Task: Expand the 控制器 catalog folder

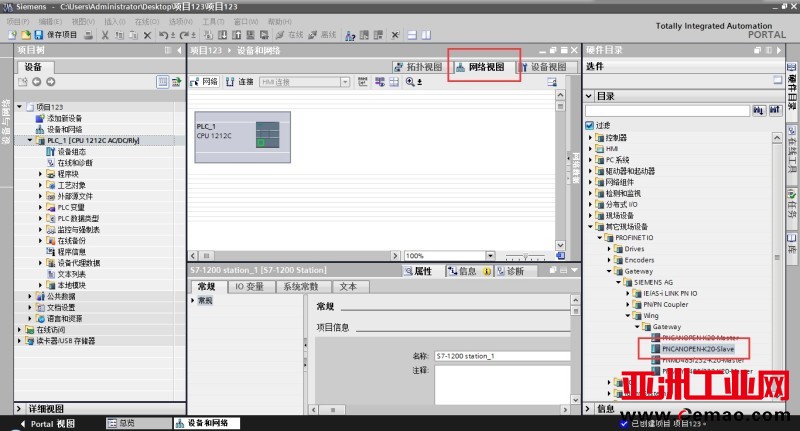Action: pyautogui.click(x=590, y=138)
